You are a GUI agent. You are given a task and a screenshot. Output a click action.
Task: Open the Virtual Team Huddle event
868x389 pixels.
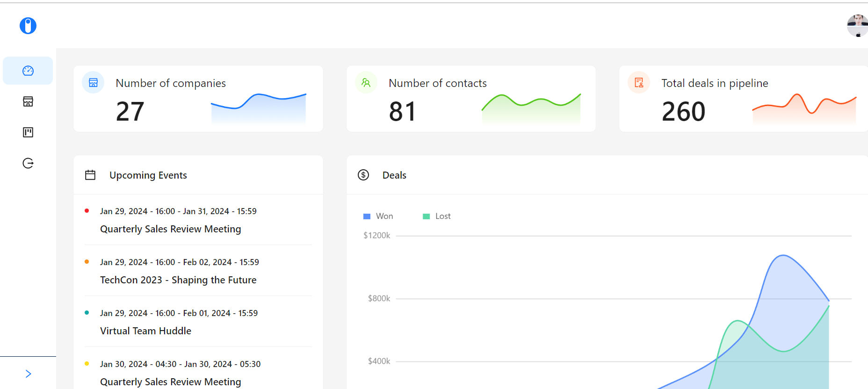[x=145, y=331]
